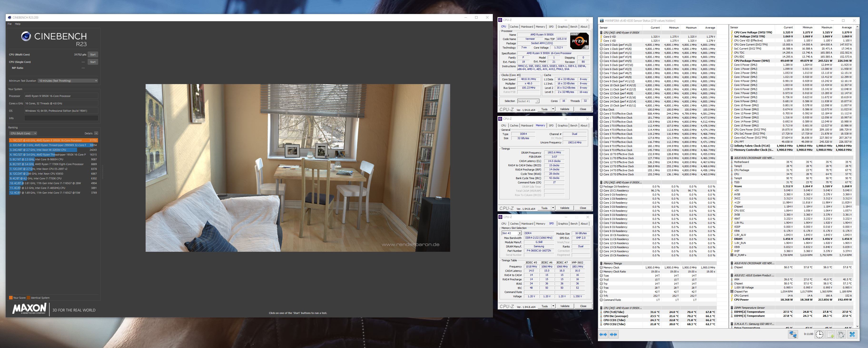Open the Socket #1 selection dropdown

[528, 101]
